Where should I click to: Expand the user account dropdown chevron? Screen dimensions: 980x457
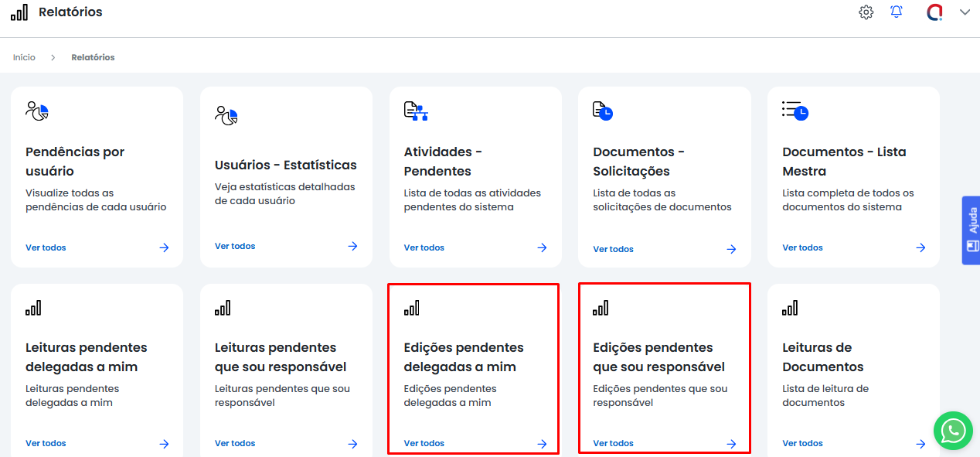[965, 12]
